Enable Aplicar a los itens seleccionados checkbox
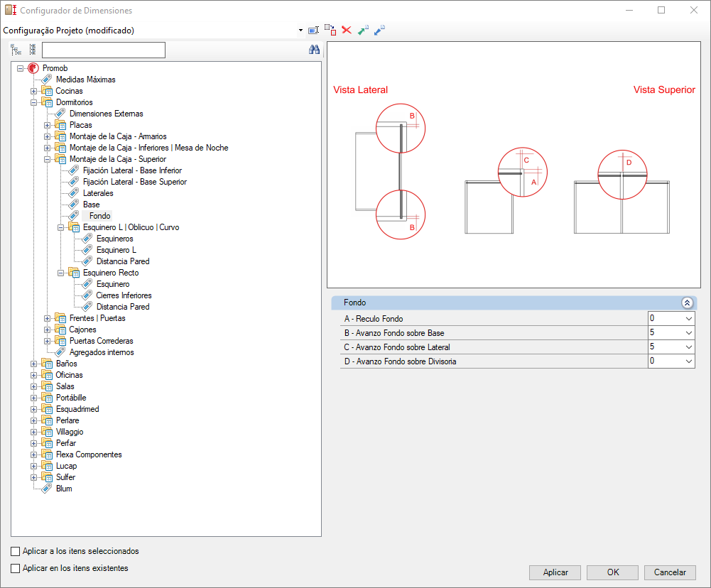The width and height of the screenshot is (711, 588). pos(16,551)
